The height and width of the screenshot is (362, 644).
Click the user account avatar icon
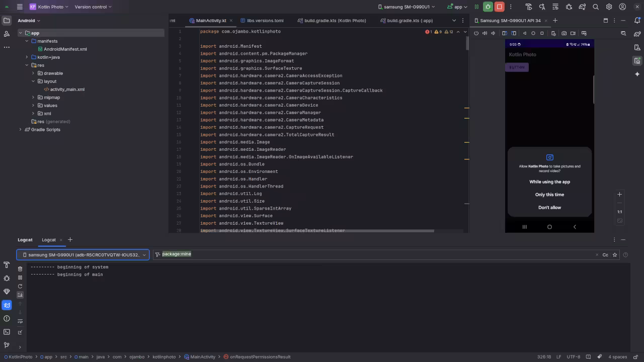coord(622,7)
